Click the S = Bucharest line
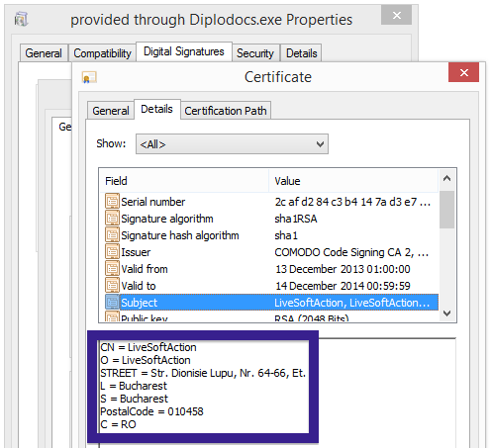Image resolution: width=491 pixels, height=448 pixels. pyautogui.click(x=135, y=399)
